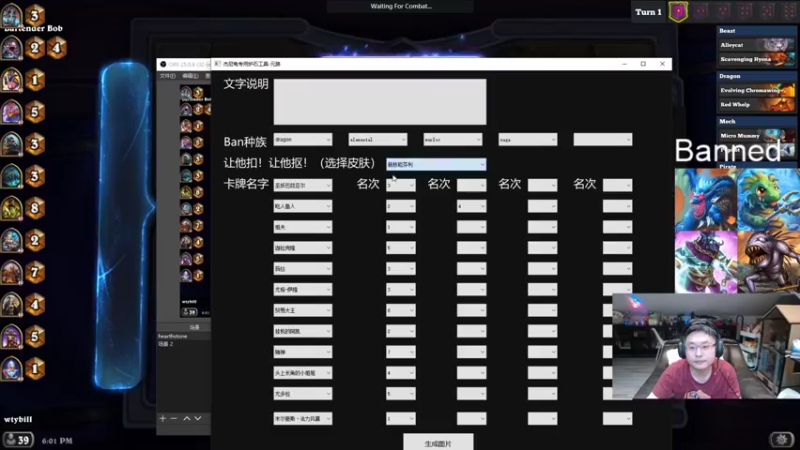
Task: Click the banned green murloc artwork
Action: [x=768, y=199]
